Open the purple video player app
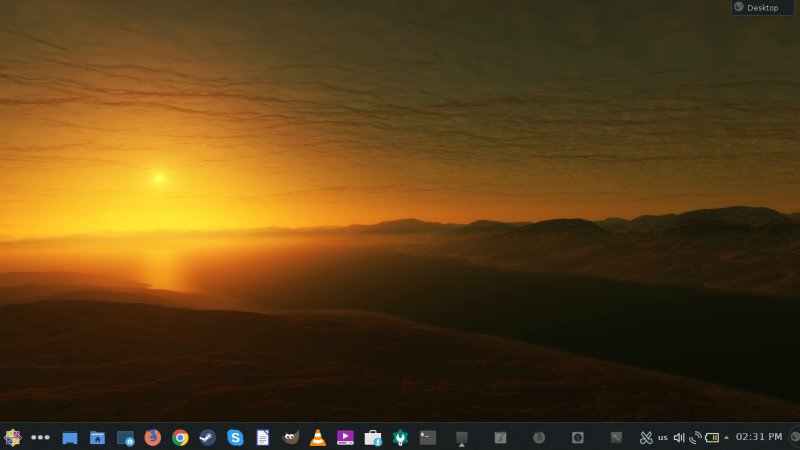The height and width of the screenshot is (450, 800). 345,437
